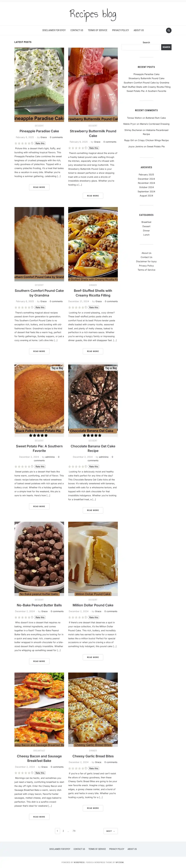
Task: Open Contact Us in the top menu
Action: [x=77, y=30]
